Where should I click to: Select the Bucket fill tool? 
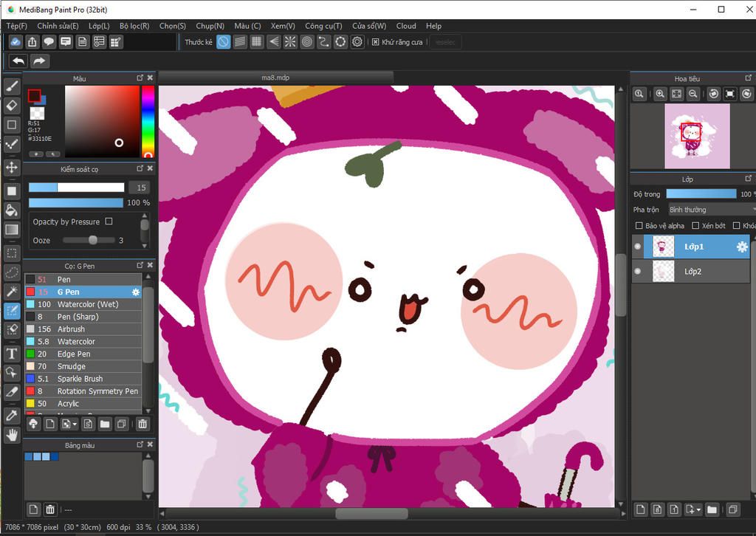pos(12,210)
